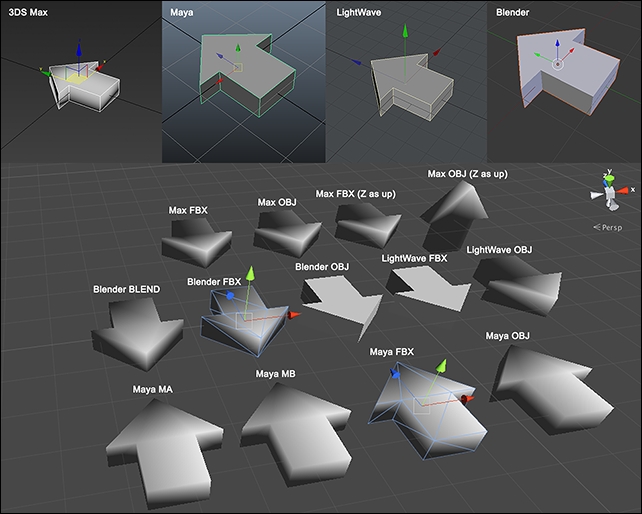
Task: Click the 'Blender' viewport label
Action: pyautogui.click(x=513, y=12)
